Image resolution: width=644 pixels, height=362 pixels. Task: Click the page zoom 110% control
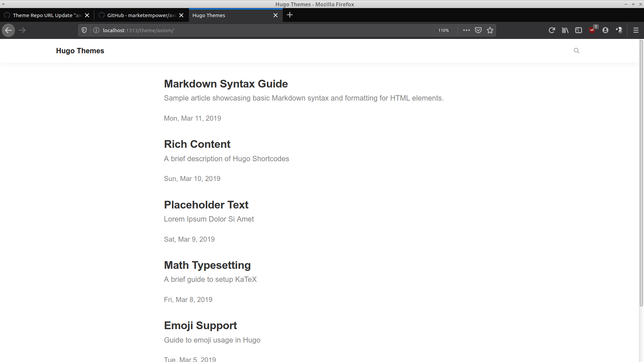(443, 30)
